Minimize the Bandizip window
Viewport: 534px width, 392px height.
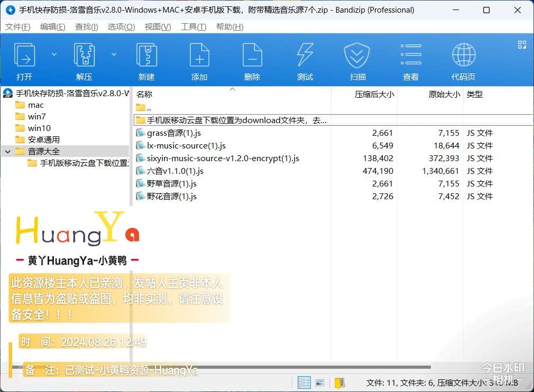(455, 10)
